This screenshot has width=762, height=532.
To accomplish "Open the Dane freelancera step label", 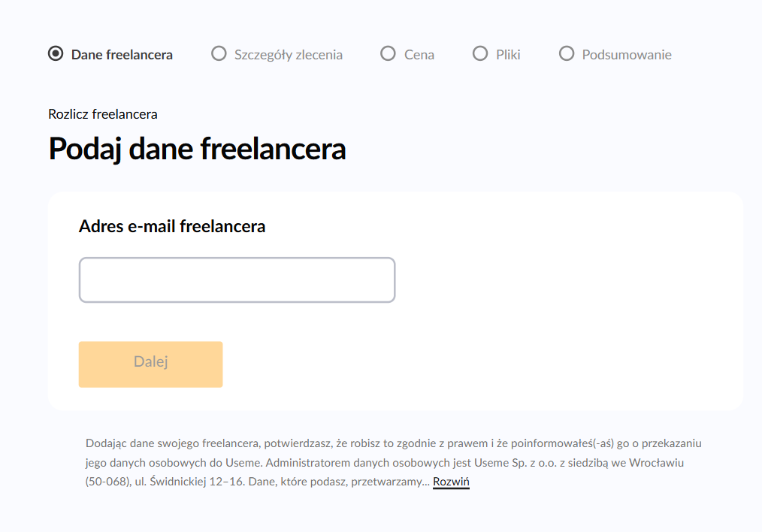I will click(122, 55).
